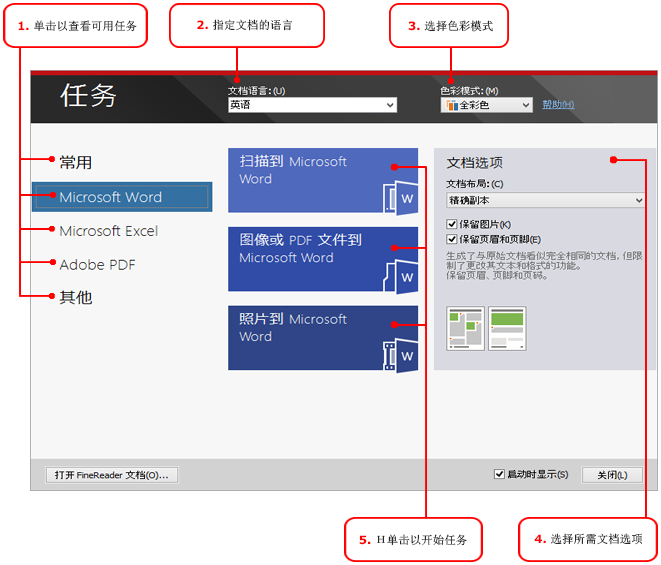Screen dimensions: 661x565
Task: Expand the 文档布局 dropdown showing 精确副本
Action: pos(545,200)
